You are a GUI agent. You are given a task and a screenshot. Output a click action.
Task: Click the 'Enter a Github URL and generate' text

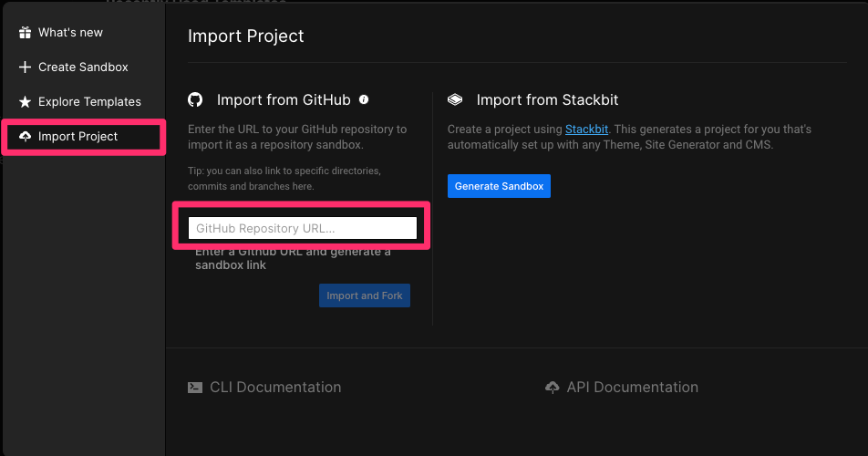click(293, 258)
